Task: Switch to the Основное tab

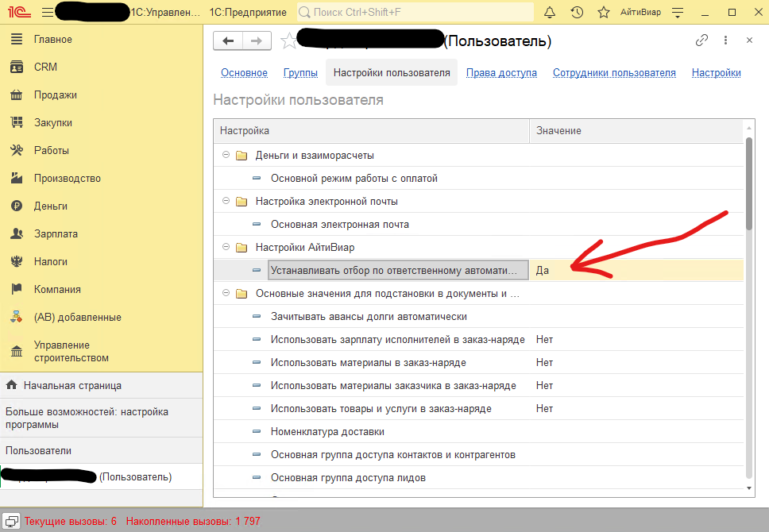Action: pos(244,72)
